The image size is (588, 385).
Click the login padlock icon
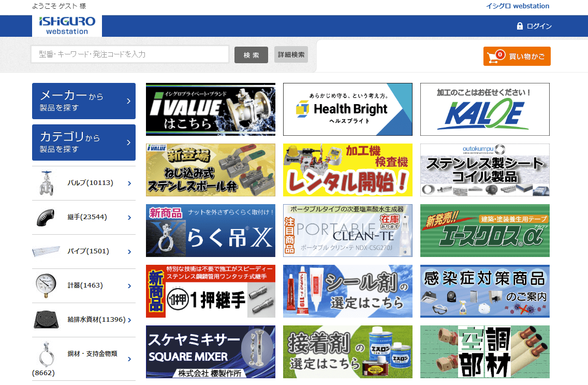point(520,26)
